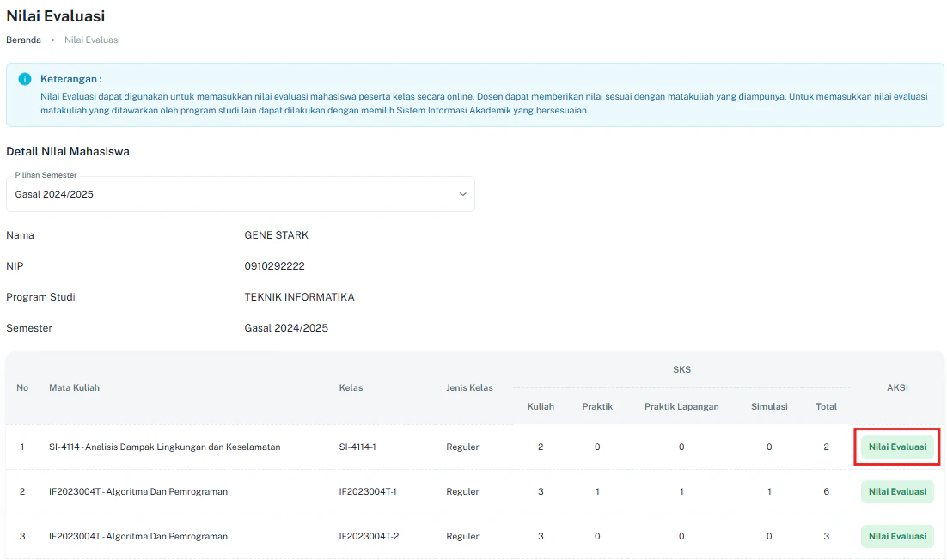
Task: Select Algoritma Dan Pemrograman in row 3
Action: point(138,537)
